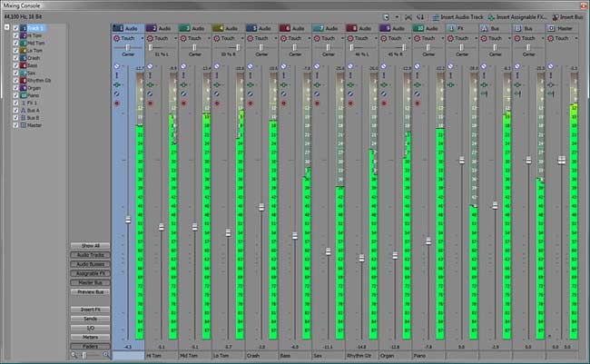Collapse the channel list tree expander

pos(6,27)
